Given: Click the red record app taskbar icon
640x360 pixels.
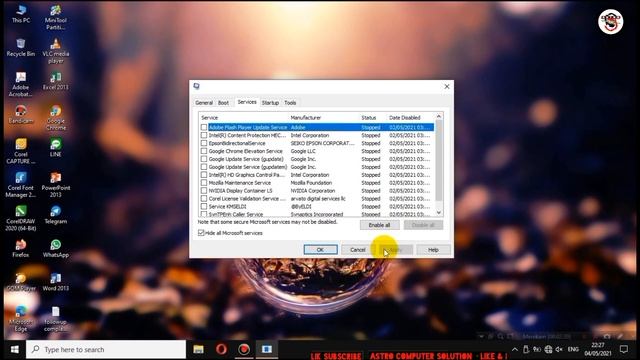Looking at the screenshot, I should [x=244, y=349].
